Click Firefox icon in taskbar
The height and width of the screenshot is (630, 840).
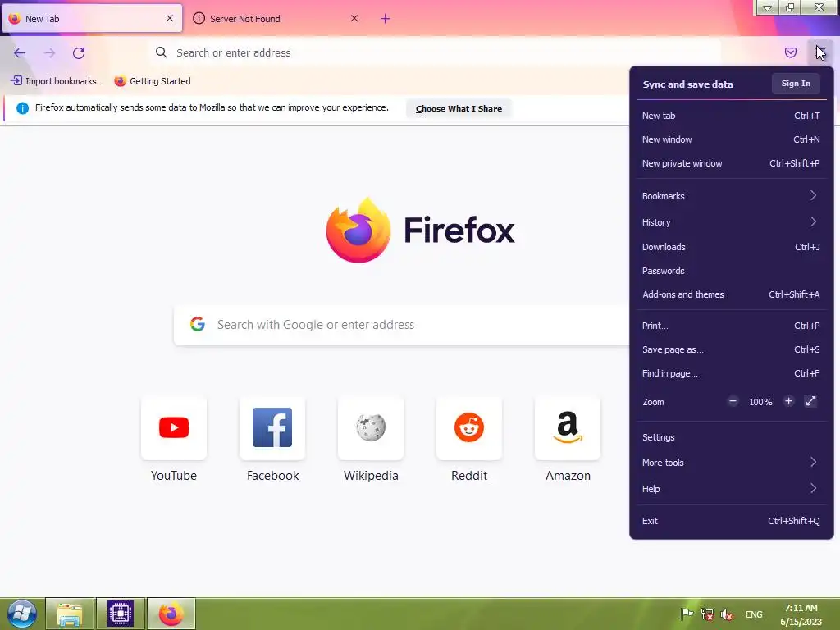171,614
